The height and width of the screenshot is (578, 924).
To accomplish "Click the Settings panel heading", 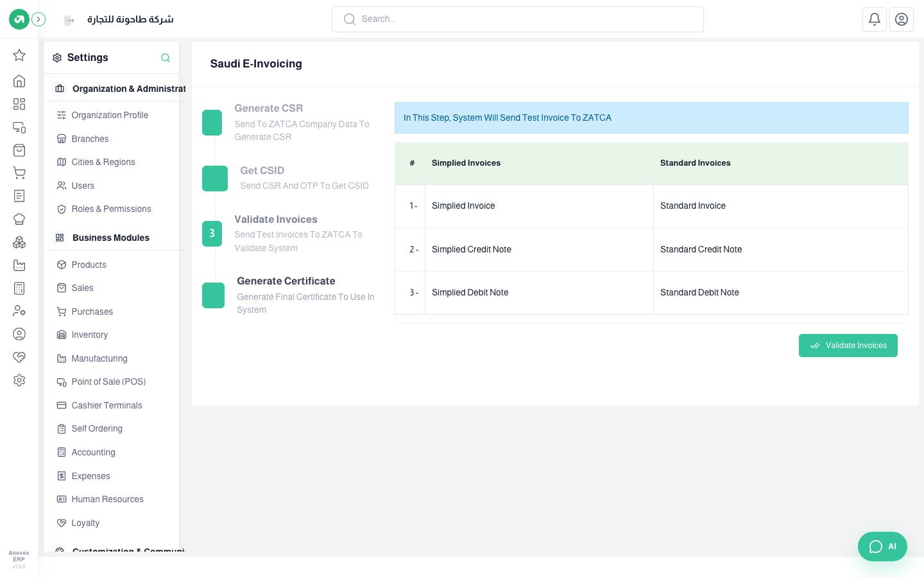I will 87,58.
